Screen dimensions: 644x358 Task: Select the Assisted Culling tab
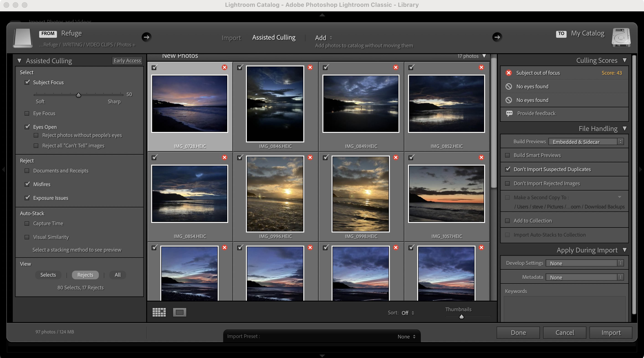[274, 38]
